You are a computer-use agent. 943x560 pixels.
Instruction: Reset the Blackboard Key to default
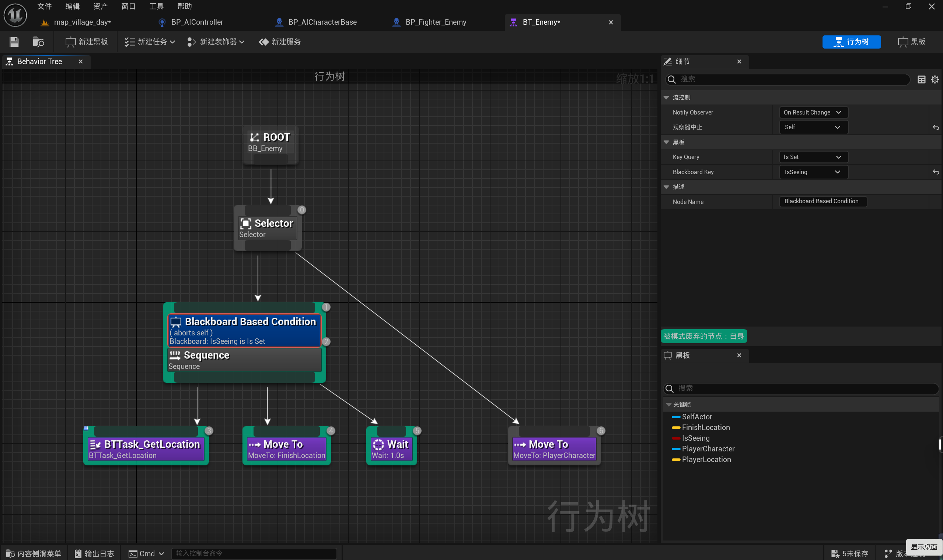click(x=936, y=172)
